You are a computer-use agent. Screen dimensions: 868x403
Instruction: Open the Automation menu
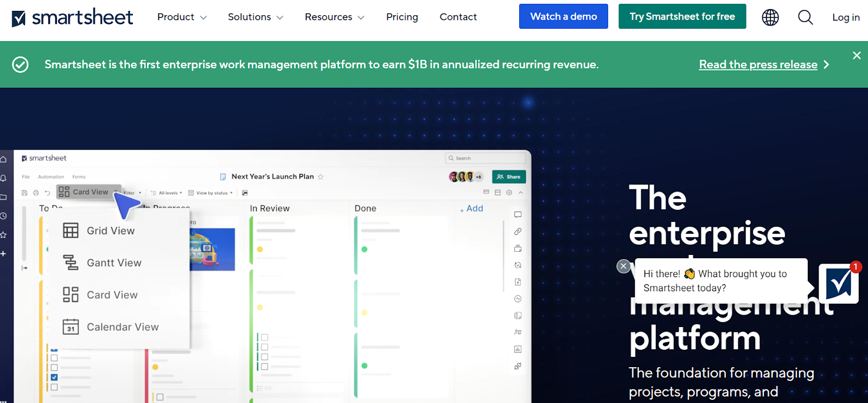coord(51,177)
